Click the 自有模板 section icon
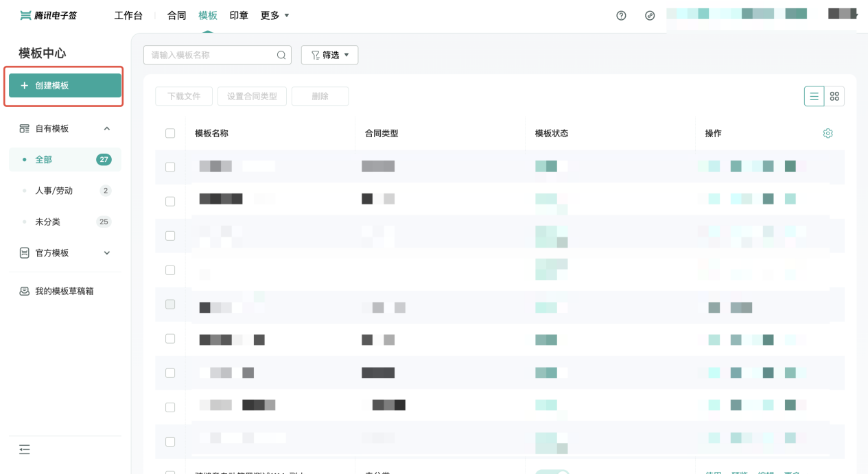The height and width of the screenshot is (474, 868). coord(25,128)
